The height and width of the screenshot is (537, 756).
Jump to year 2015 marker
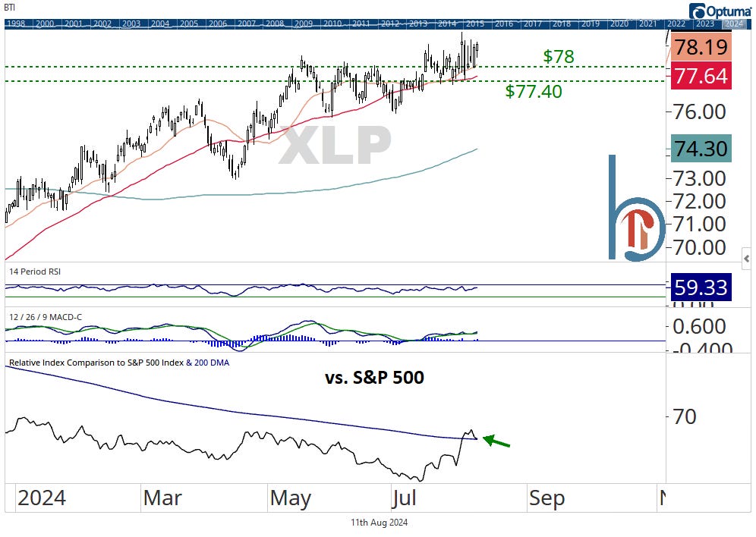475,24
